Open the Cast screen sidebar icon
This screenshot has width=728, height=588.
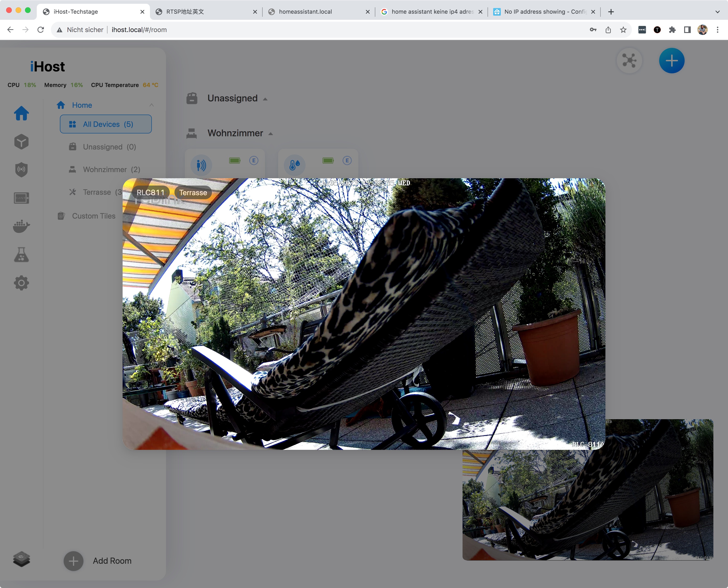coord(21,198)
